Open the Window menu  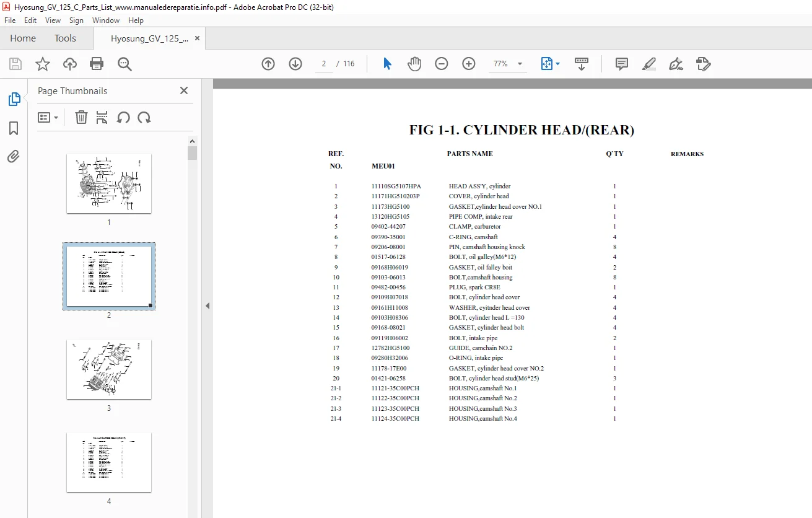[106, 20]
